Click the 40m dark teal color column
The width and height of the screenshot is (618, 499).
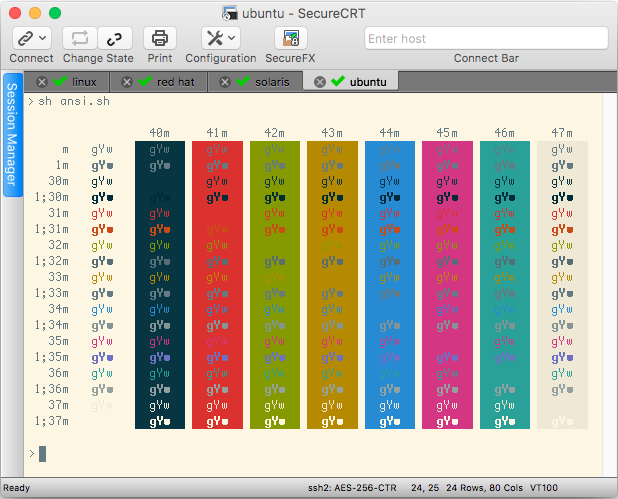pyautogui.click(x=160, y=285)
